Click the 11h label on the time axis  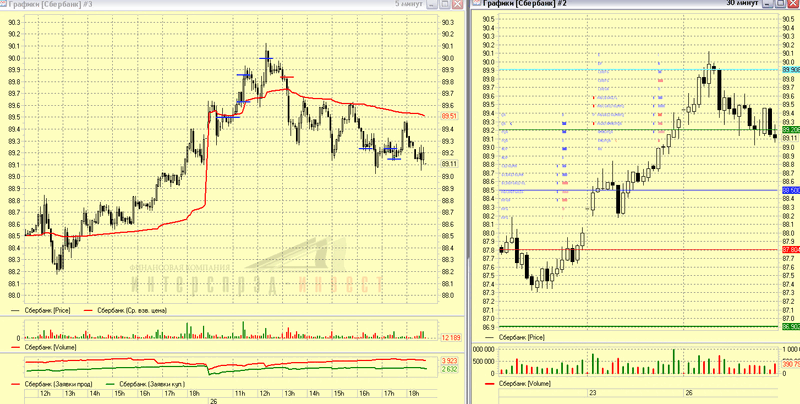pyautogui.click(x=240, y=394)
